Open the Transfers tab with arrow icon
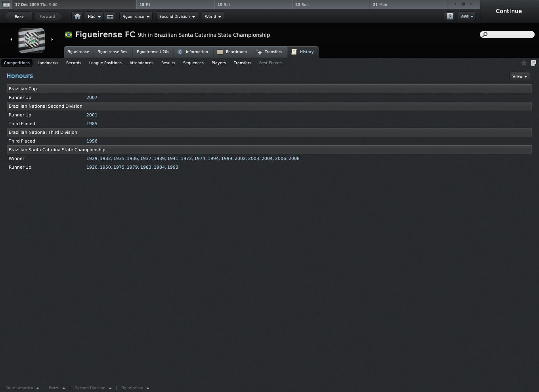The height and width of the screenshot is (392, 539). 269,52
